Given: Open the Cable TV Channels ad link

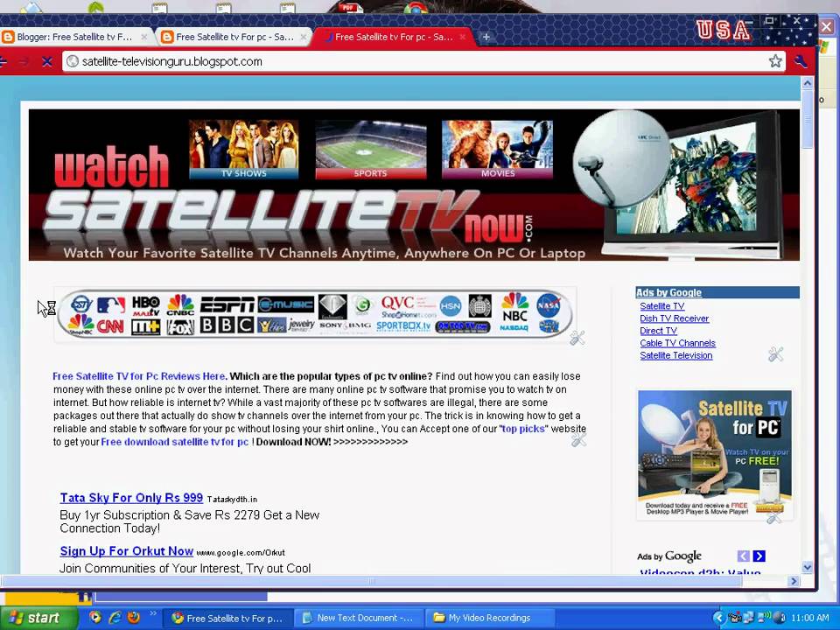Looking at the screenshot, I should click(x=677, y=343).
